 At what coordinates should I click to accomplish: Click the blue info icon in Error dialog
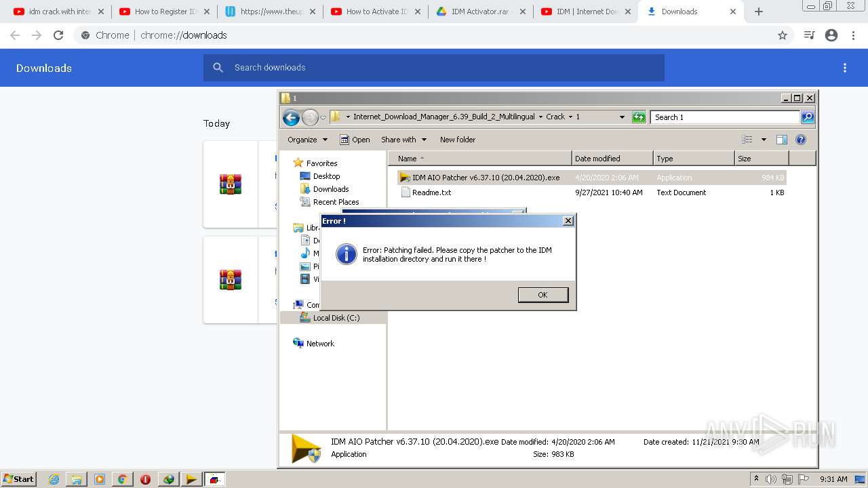click(347, 254)
